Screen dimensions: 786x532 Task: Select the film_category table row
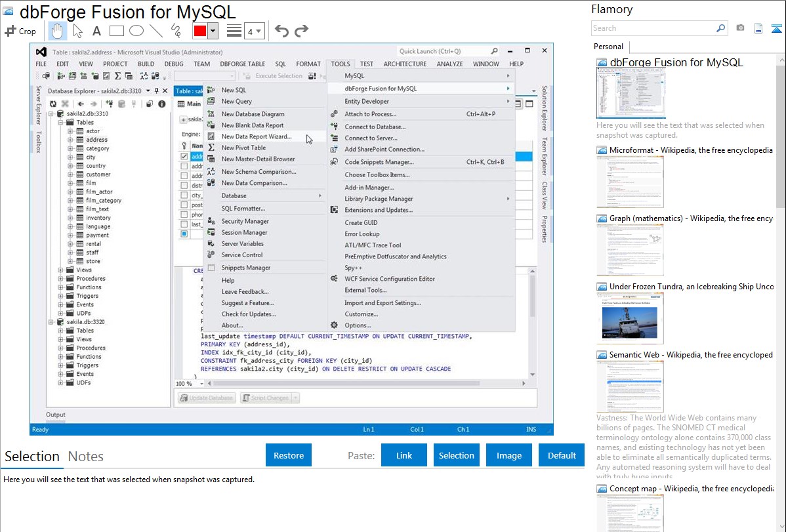point(103,201)
